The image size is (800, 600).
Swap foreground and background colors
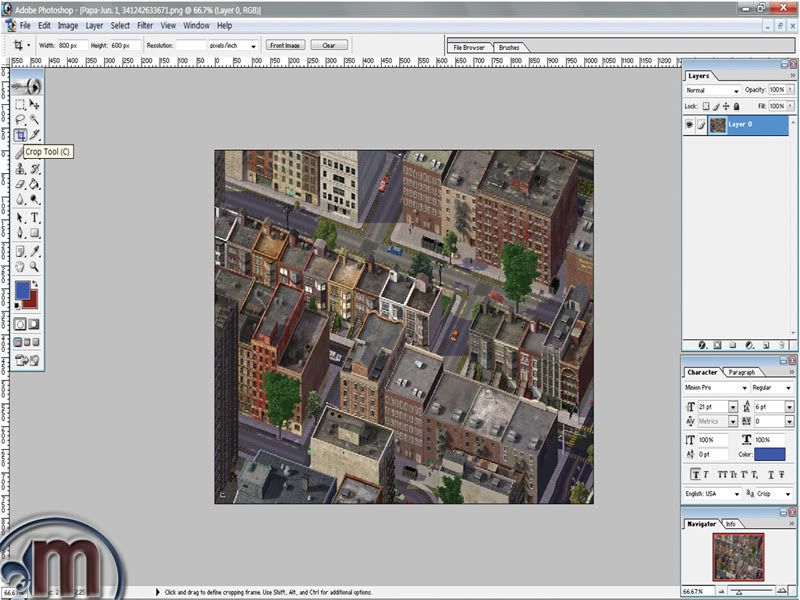coord(35,284)
